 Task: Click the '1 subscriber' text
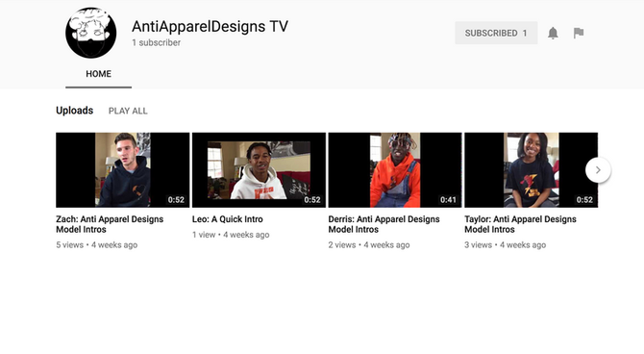pos(156,42)
